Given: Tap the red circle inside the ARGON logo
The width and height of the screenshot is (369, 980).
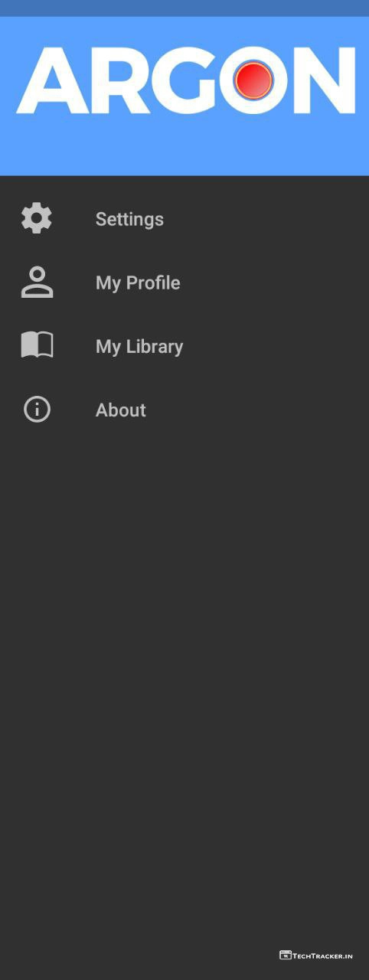Looking at the screenshot, I should (253, 80).
